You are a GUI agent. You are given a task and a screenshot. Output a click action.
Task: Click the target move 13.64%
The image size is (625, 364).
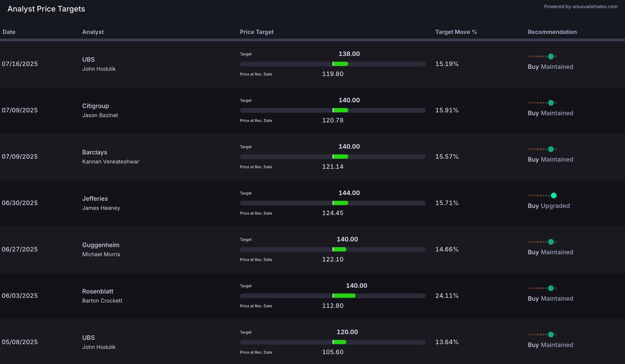(447, 342)
